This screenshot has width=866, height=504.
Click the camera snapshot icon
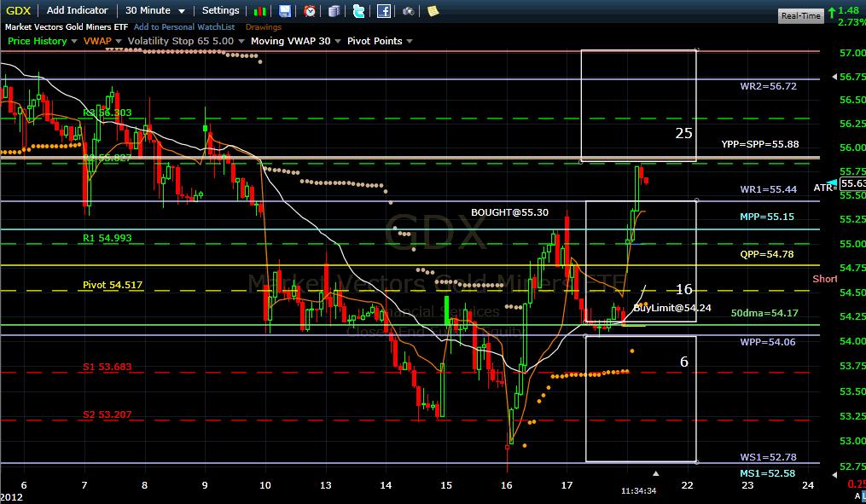click(408, 11)
